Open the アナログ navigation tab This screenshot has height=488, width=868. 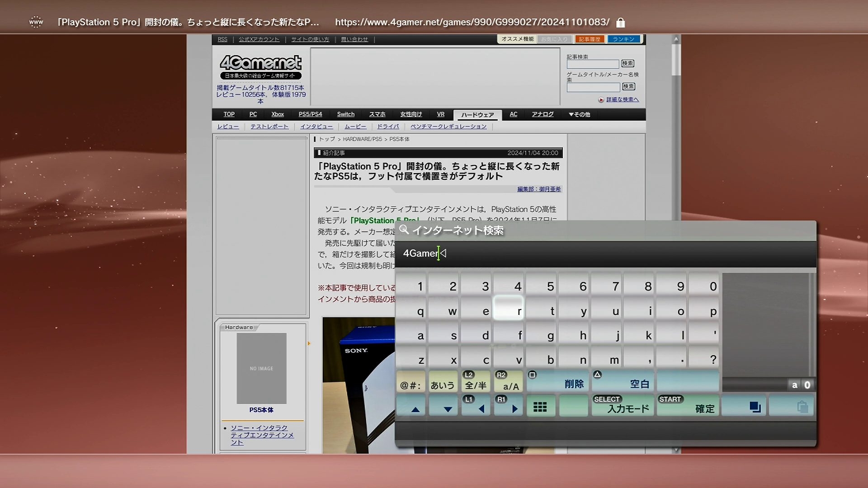(x=542, y=114)
